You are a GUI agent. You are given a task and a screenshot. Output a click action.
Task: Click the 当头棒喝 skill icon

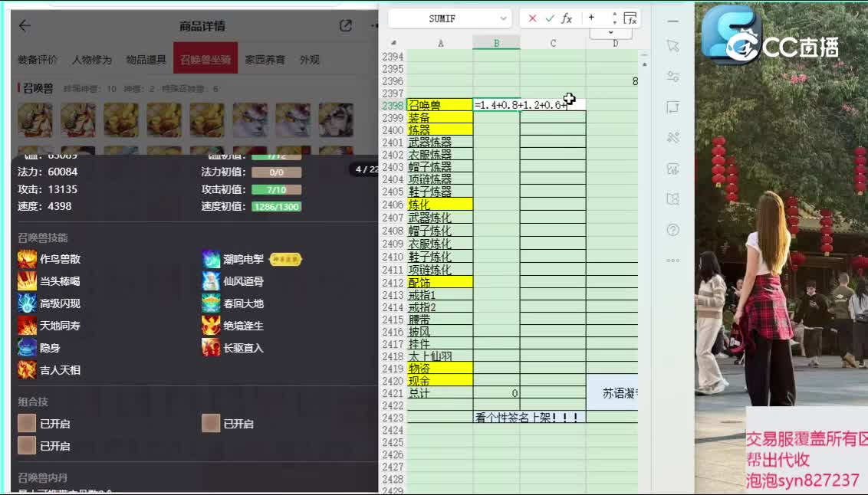click(x=27, y=281)
